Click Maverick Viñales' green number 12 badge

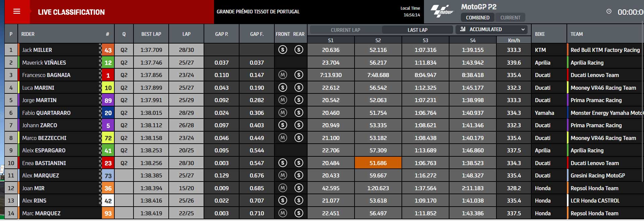click(108, 63)
